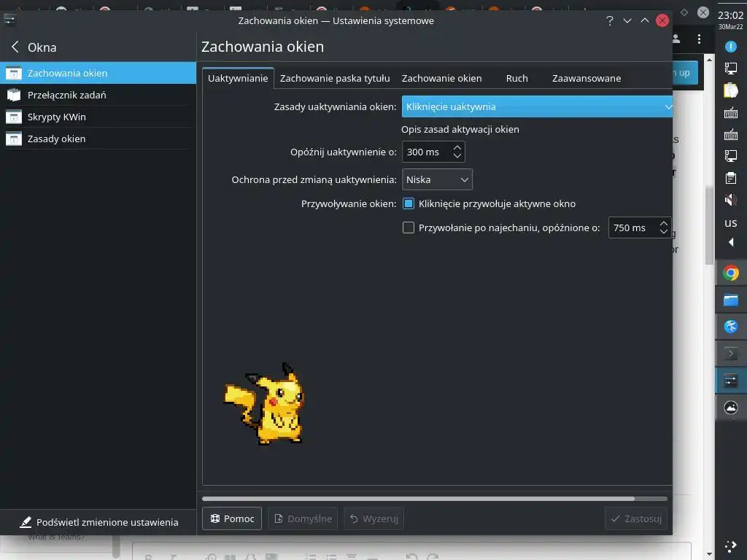
Task: Click the Pikachu desktop pet sprite
Action: (263, 403)
